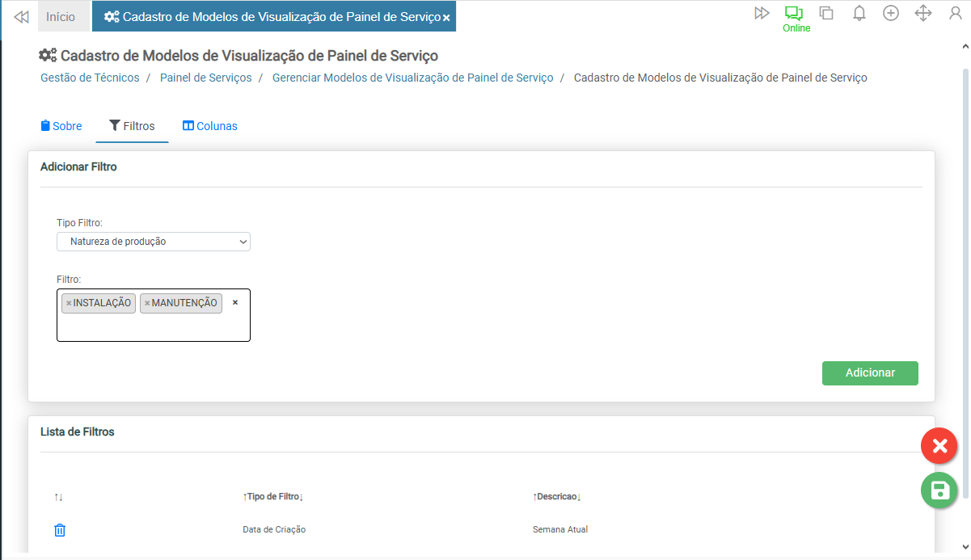Switch to the Colunas tab

pyautogui.click(x=210, y=126)
